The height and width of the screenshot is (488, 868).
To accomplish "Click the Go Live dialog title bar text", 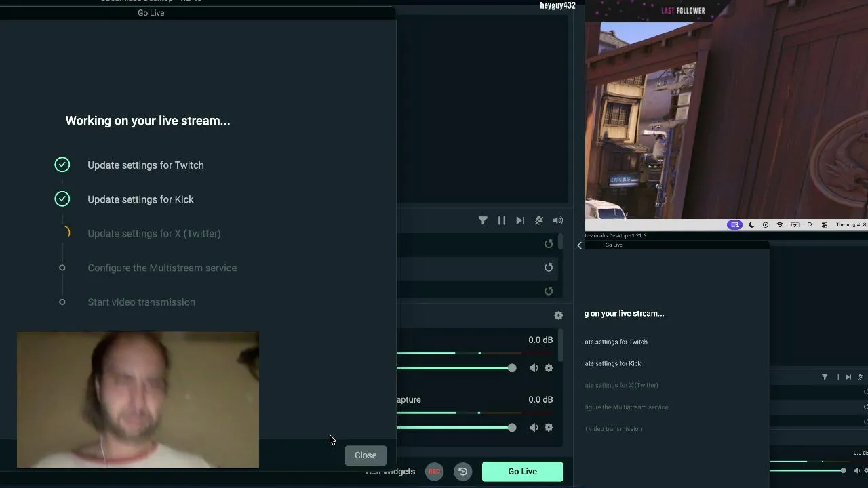I will pyautogui.click(x=151, y=13).
